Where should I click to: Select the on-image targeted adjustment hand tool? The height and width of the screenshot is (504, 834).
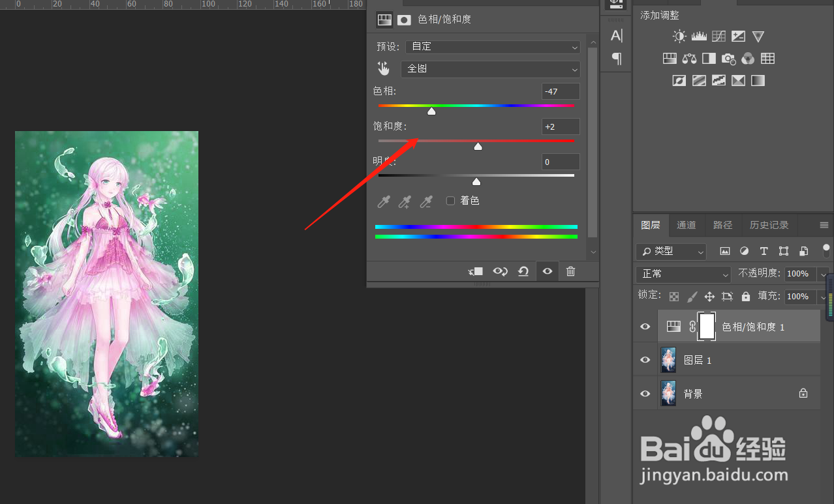tap(384, 68)
